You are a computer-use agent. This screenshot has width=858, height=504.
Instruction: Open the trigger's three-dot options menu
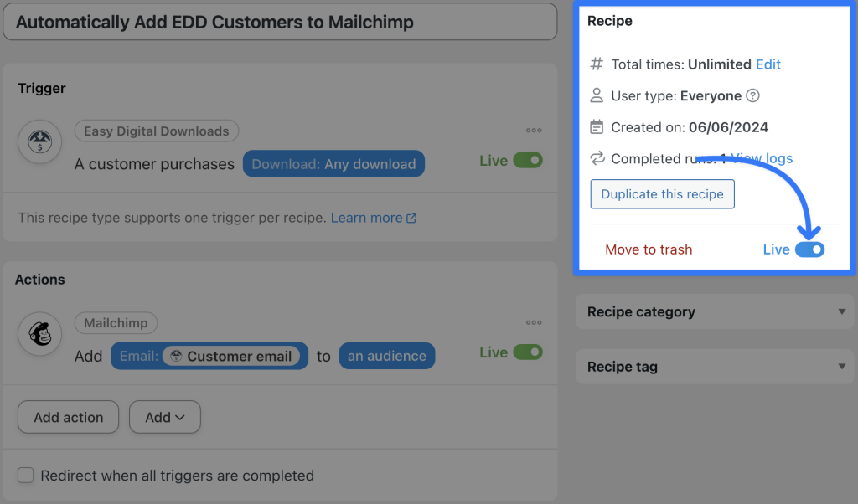tap(534, 131)
